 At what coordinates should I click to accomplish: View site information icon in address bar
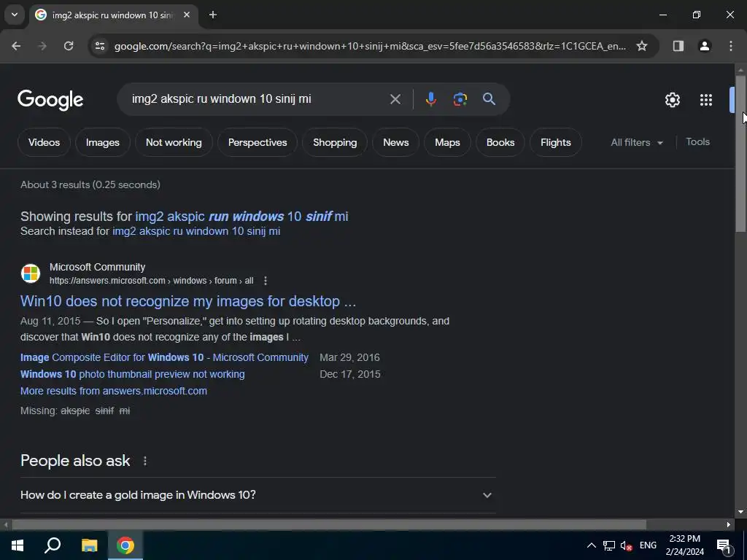click(x=100, y=46)
